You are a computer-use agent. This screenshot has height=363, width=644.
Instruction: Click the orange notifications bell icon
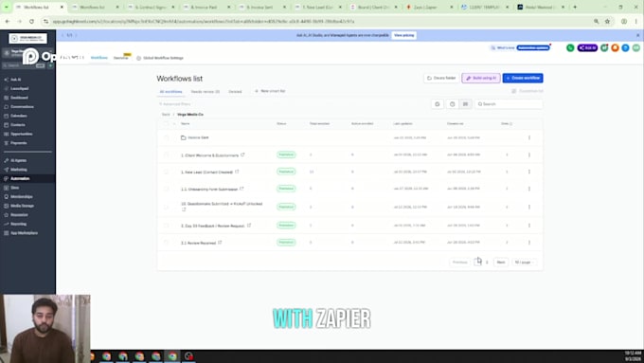point(615,48)
